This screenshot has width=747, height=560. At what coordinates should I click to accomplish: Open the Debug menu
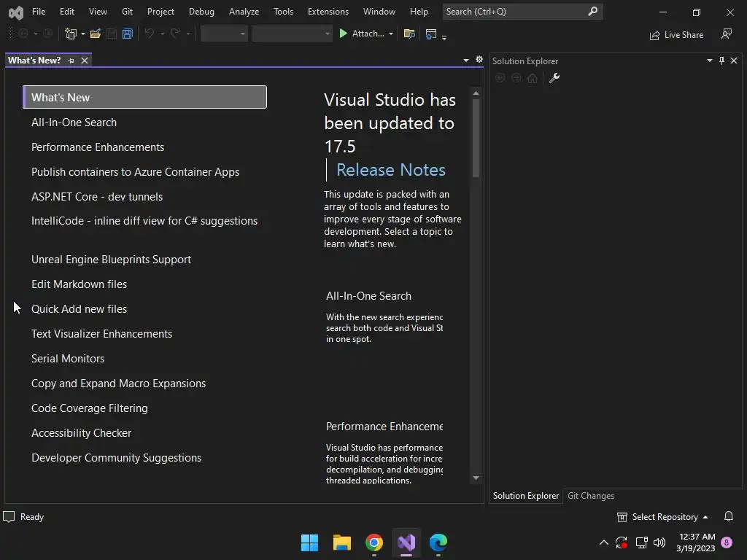[x=201, y=12]
